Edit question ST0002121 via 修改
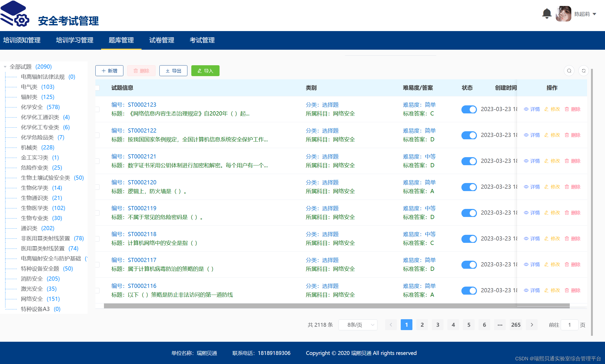This screenshot has height=364, width=605. tap(552, 161)
